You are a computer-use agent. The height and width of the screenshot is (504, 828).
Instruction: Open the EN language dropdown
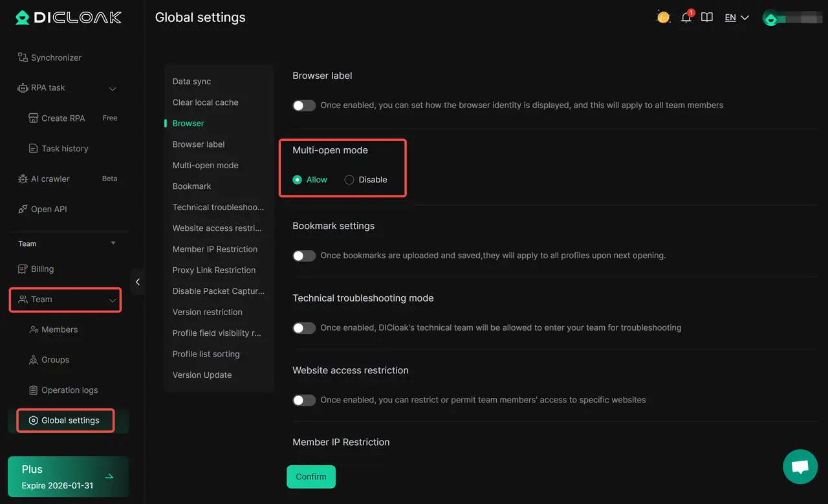point(736,17)
